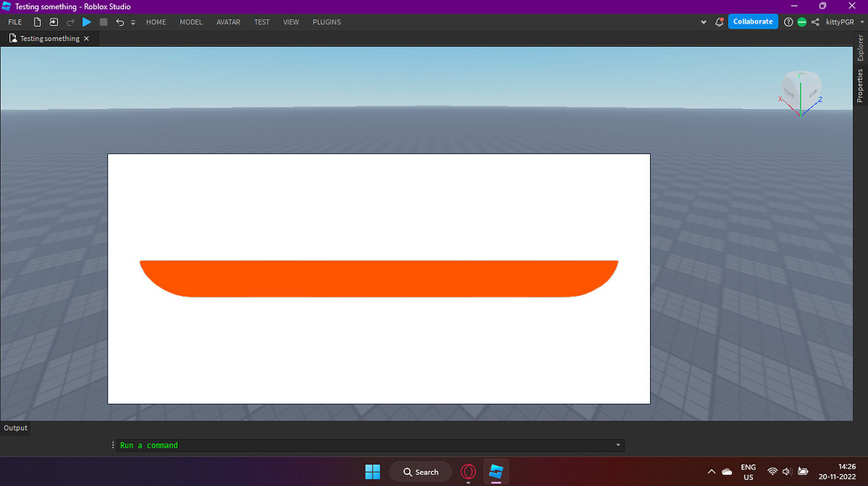This screenshot has width=868, height=486.
Task: Click the Stop simulation icon
Action: (x=104, y=22)
